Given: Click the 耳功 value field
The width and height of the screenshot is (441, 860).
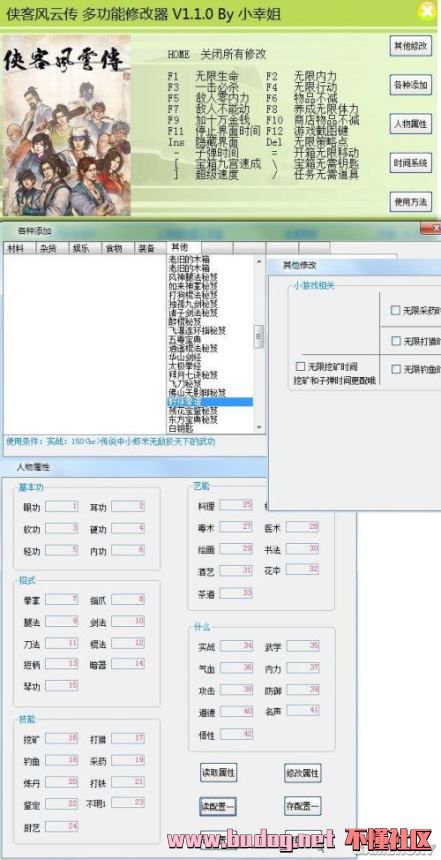Looking at the screenshot, I should coord(128,506).
